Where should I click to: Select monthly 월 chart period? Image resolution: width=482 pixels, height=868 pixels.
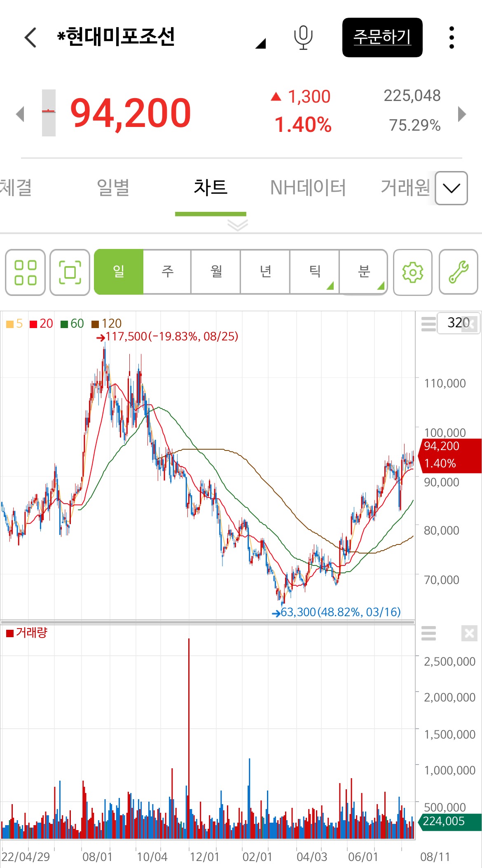216,272
